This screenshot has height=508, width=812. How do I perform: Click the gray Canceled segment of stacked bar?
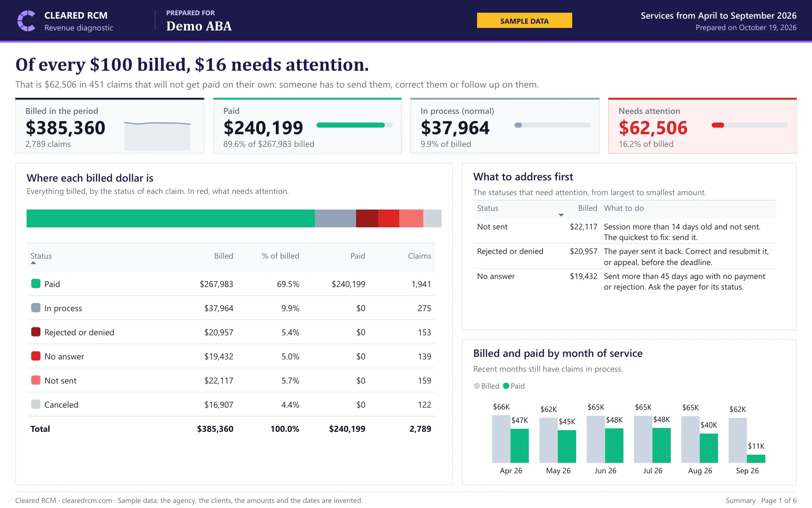point(432,218)
